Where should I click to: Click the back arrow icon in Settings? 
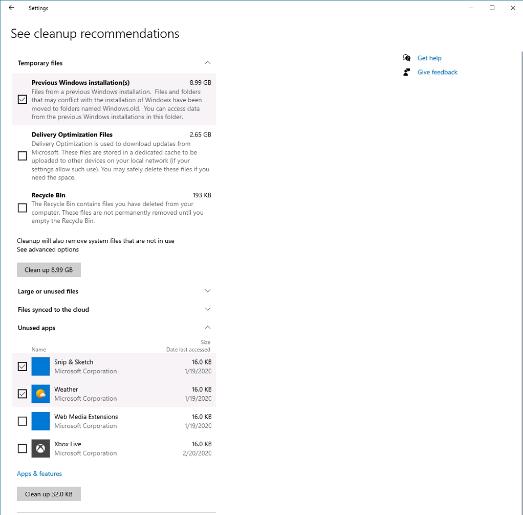coord(11,8)
